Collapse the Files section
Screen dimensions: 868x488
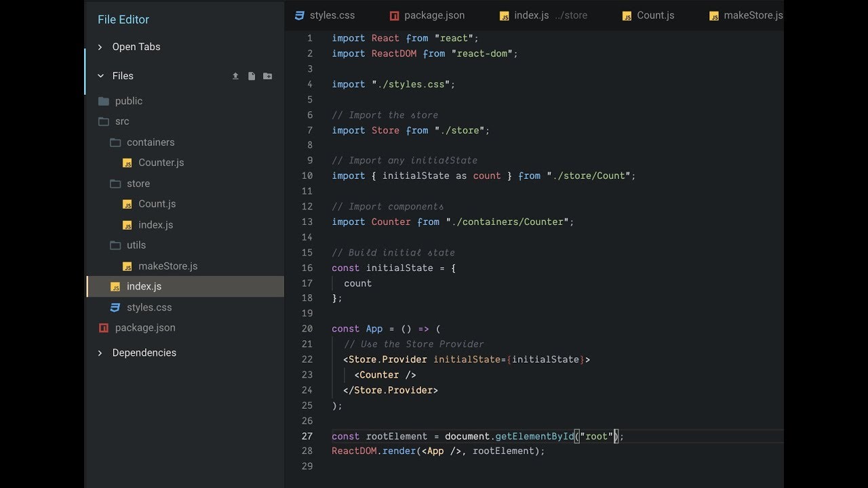[100, 76]
